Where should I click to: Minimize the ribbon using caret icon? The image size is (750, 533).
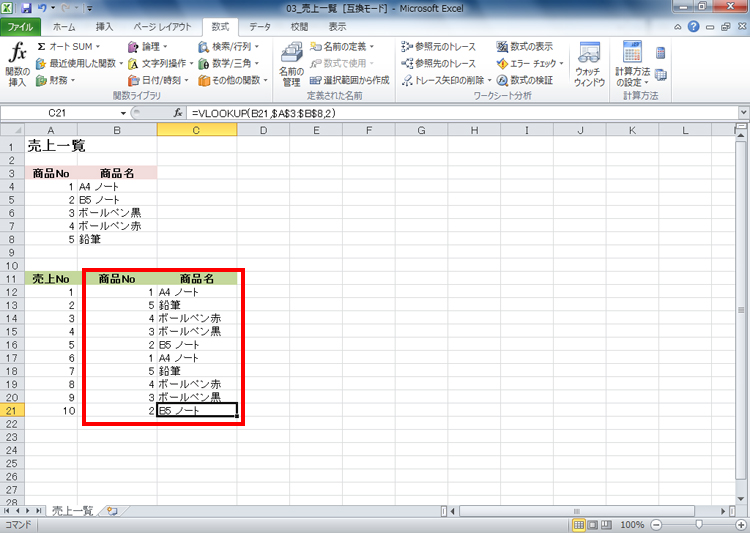677,27
